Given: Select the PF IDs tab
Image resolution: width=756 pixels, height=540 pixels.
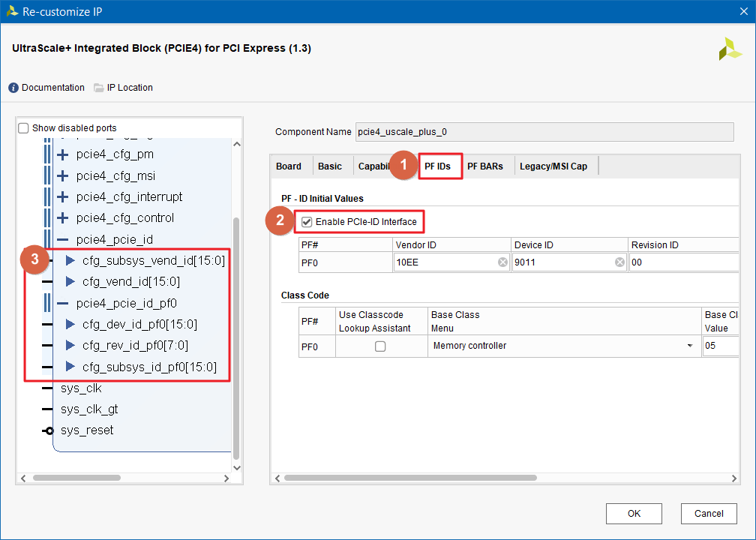Looking at the screenshot, I should click(x=438, y=166).
